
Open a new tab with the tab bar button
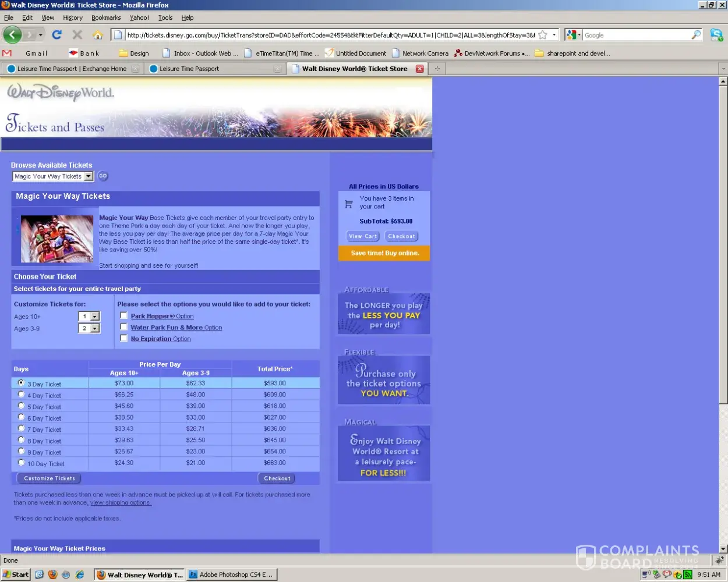pyautogui.click(x=437, y=69)
